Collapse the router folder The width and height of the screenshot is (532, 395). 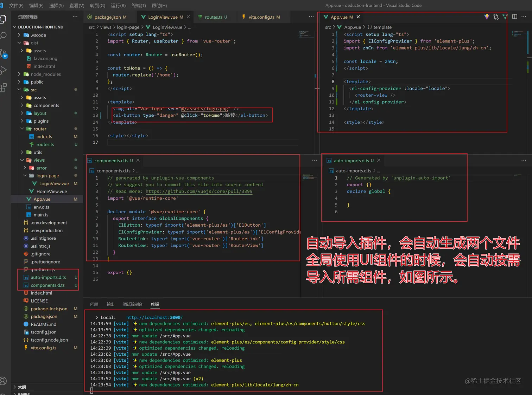(22, 129)
